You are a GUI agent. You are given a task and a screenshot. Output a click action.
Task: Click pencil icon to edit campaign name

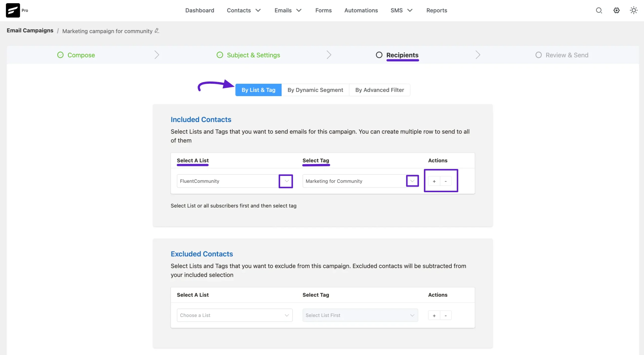(x=157, y=31)
